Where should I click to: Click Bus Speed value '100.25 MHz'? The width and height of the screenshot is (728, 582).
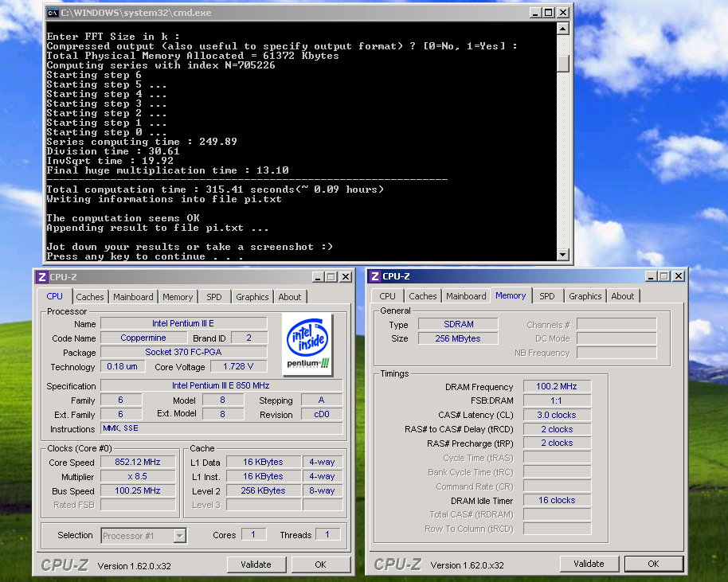(x=138, y=490)
